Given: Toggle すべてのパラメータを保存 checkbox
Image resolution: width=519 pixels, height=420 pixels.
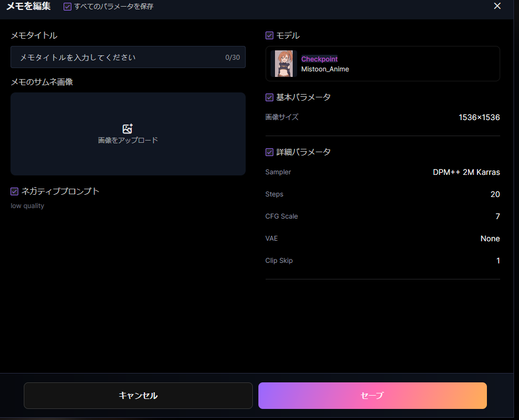Looking at the screenshot, I should tap(68, 7).
